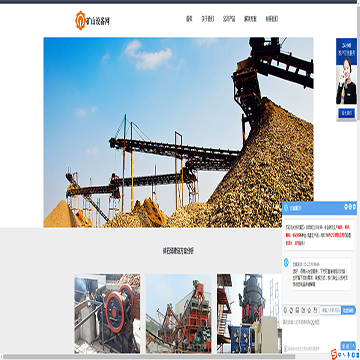Viewport: 360px width, 360px height.
Task: Open the emoji picker in chat toolbar
Action: tap(285, 310)
